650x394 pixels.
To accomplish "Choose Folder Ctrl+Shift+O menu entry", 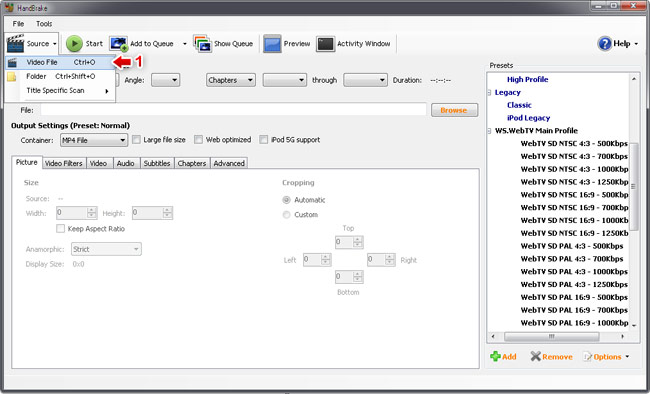I will click(60, 76).
